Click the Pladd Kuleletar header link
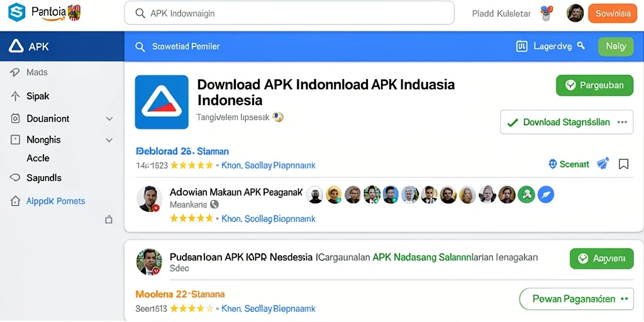 coord(501,14)
